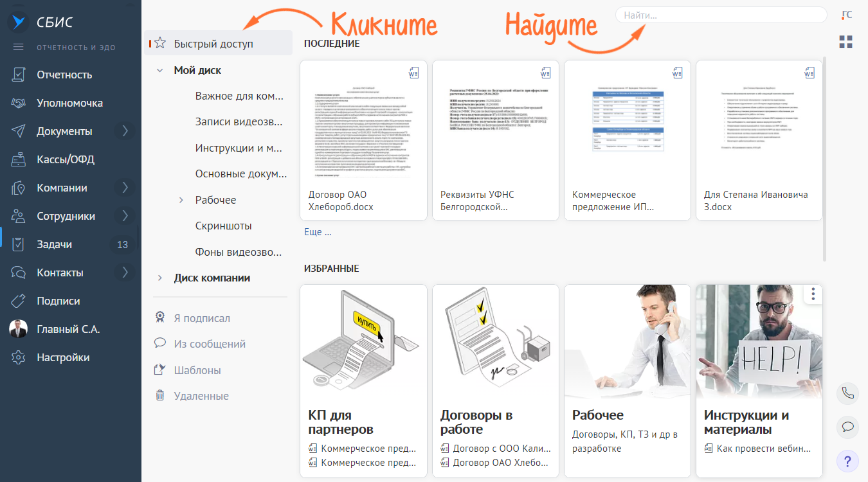This screenshot has height=482, width=868.
Task: Click the hamburger menu icon under the СБИС logo
Action: 18,47
